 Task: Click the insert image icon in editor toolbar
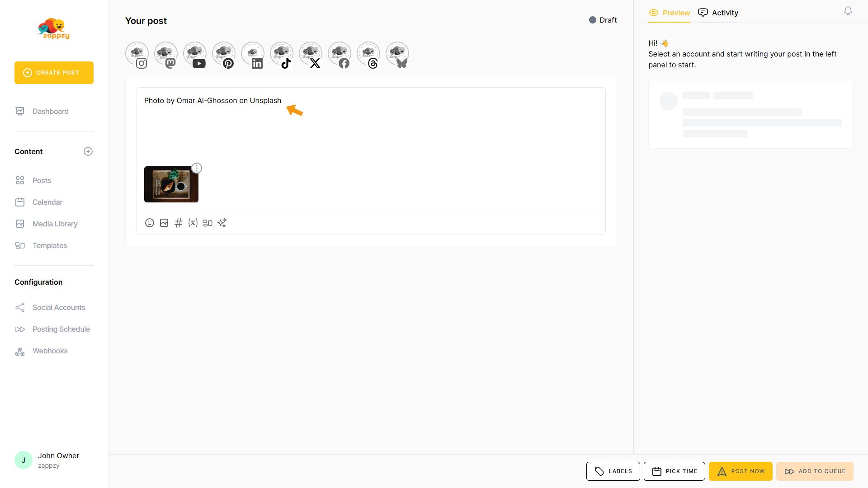(x=164, y=223)
